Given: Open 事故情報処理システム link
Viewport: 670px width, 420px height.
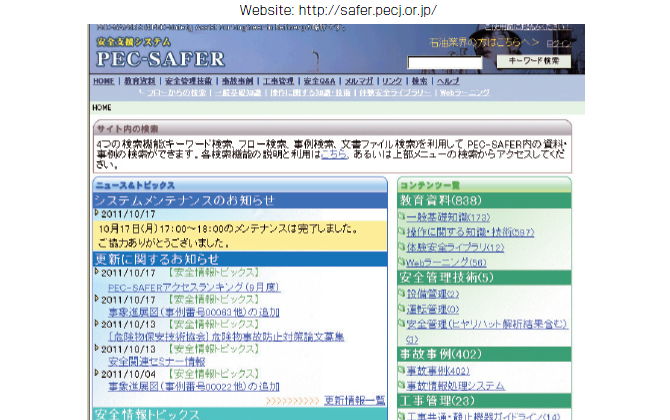Looking at the screenshot, I should point(455,386).
